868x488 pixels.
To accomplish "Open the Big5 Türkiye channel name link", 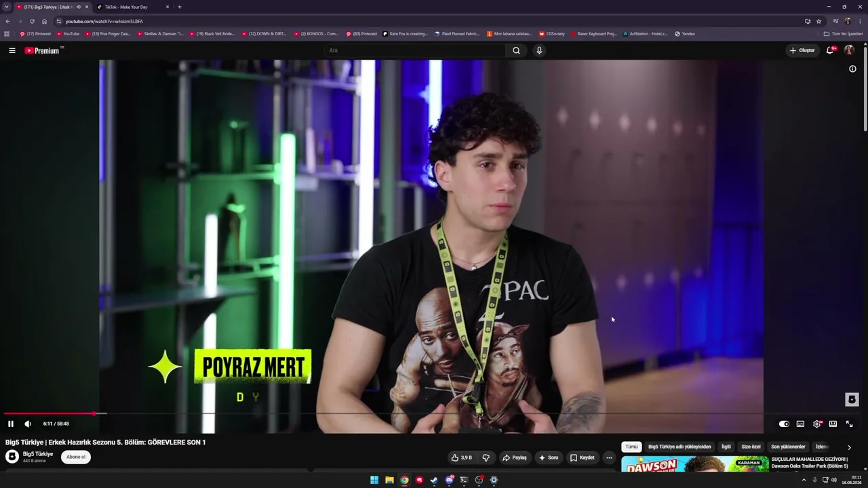I will (x=38, y=454).
